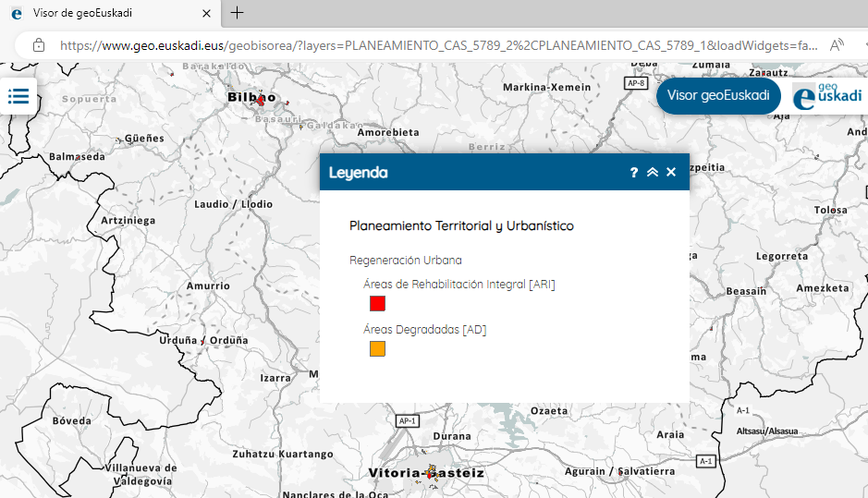Collapse the Leyenda panel with double chevron

pyautogui.click(x=653, y=173)
